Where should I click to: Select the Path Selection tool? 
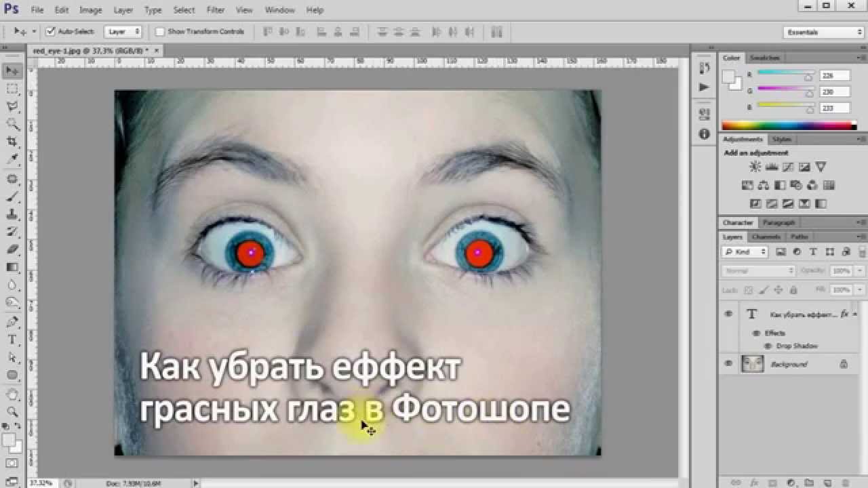point(12,357)
